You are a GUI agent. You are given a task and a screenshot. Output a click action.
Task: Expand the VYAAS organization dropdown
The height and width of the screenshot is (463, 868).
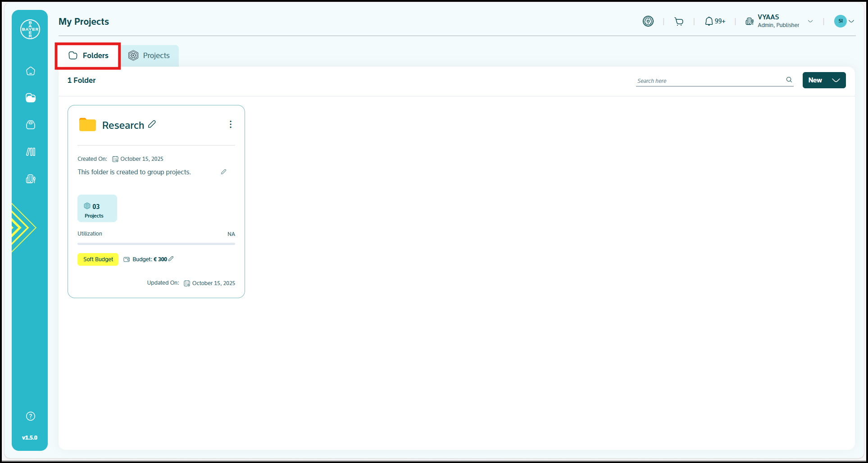[x=810, y=21]
